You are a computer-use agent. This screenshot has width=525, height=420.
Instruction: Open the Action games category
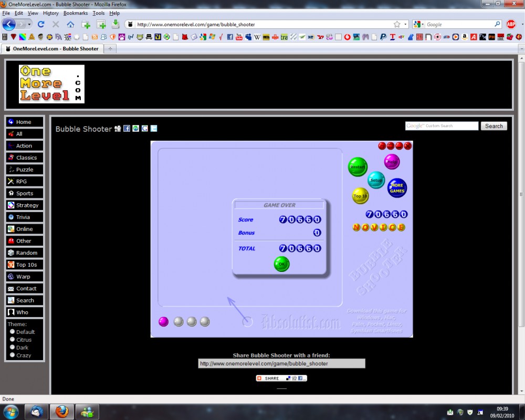pos(25,146)
